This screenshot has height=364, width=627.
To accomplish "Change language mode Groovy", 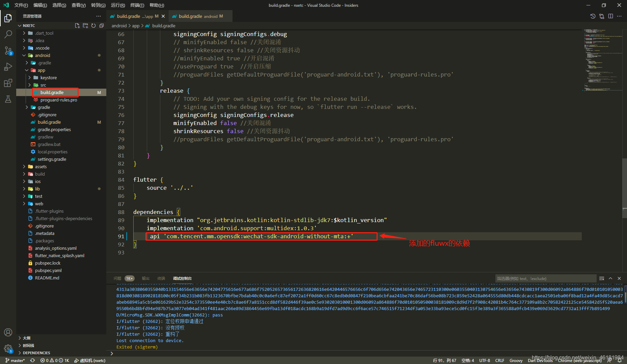I will coord(516,360).
